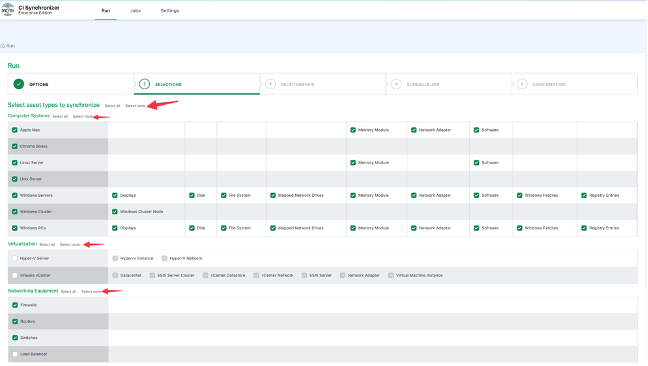
Task: Click the step 5 Confirmation circle
Action: (522, 84)
